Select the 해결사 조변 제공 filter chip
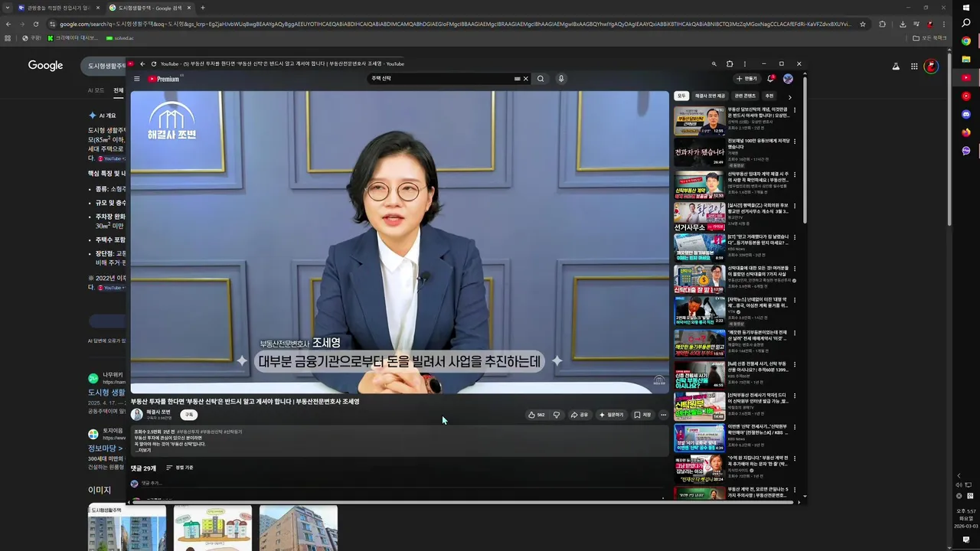Image resolution: width=980 pixels, height=551 pixels. [710, 96]
